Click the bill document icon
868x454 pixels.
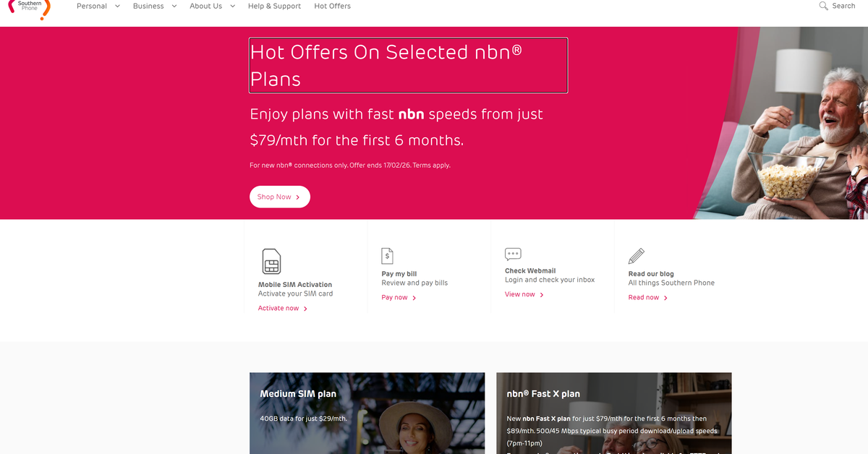click(388, 256)
